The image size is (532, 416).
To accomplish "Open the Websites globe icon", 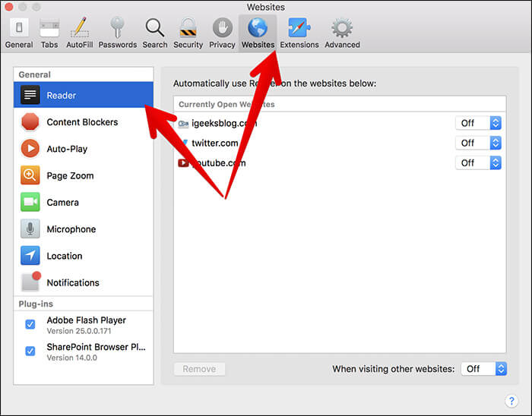I will click(x=258, y=27).
